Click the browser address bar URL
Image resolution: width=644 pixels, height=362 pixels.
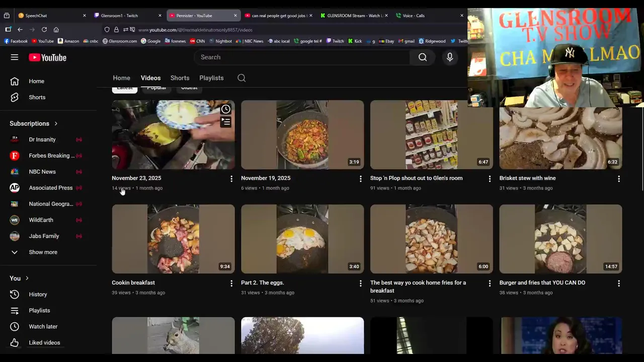pos(196,30)
